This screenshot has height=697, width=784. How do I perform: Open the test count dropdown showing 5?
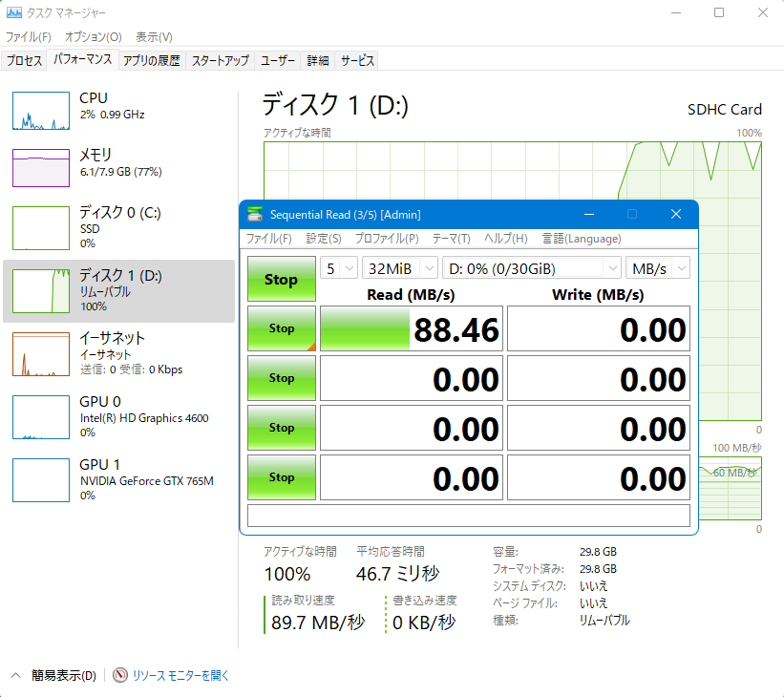tap(339, 268)
